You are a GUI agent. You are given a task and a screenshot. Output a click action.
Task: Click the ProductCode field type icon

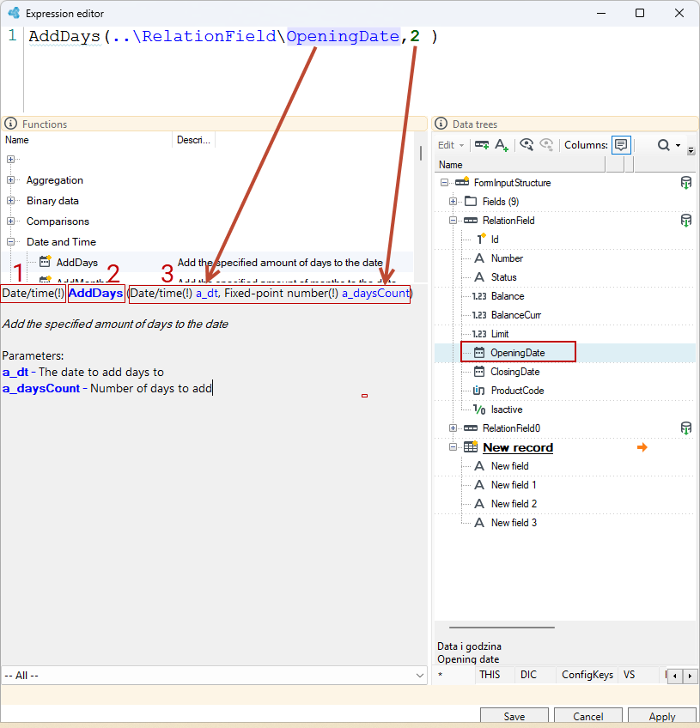(479, 391)
